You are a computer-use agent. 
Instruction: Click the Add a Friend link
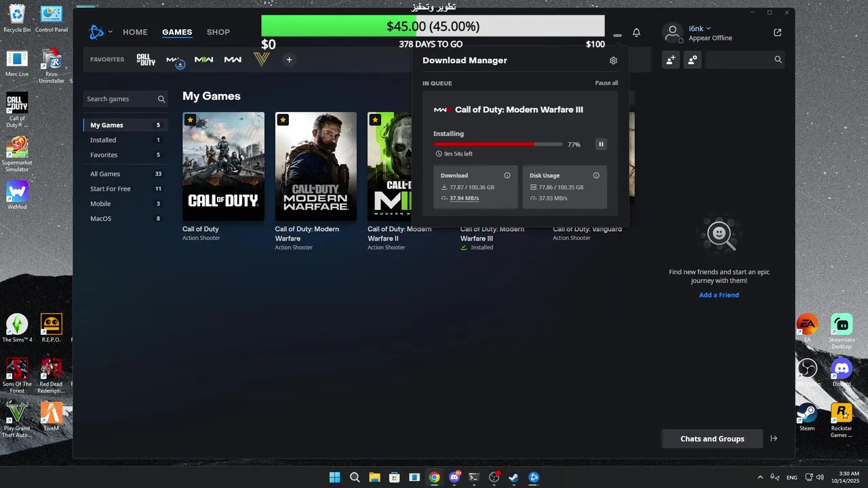[719, 295]
